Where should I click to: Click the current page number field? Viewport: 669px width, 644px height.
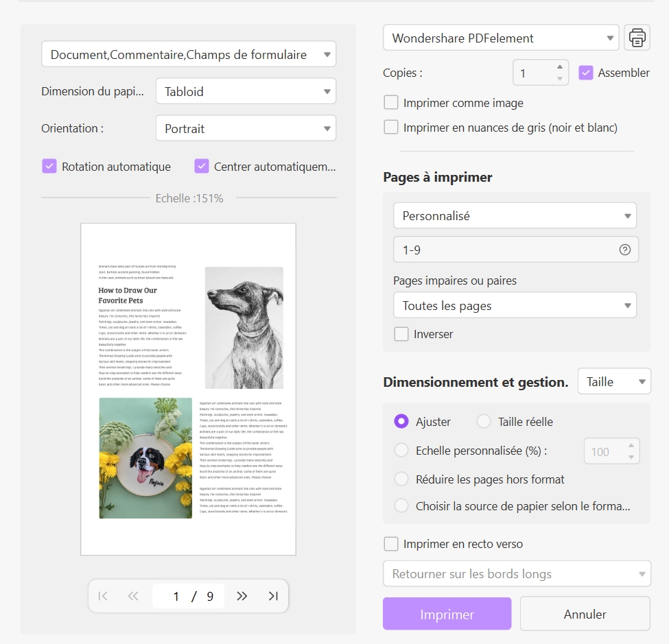176,596
